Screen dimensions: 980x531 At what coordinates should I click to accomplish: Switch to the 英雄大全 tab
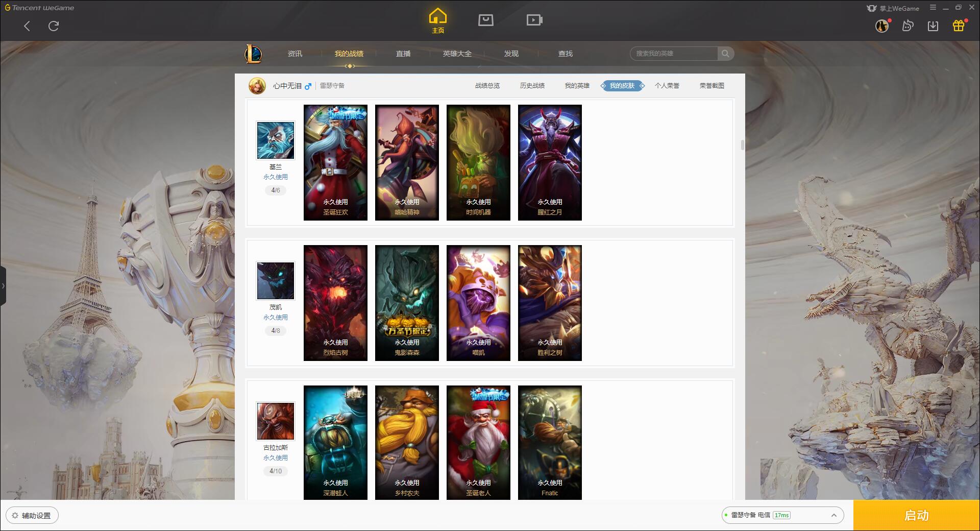[457, 54]
